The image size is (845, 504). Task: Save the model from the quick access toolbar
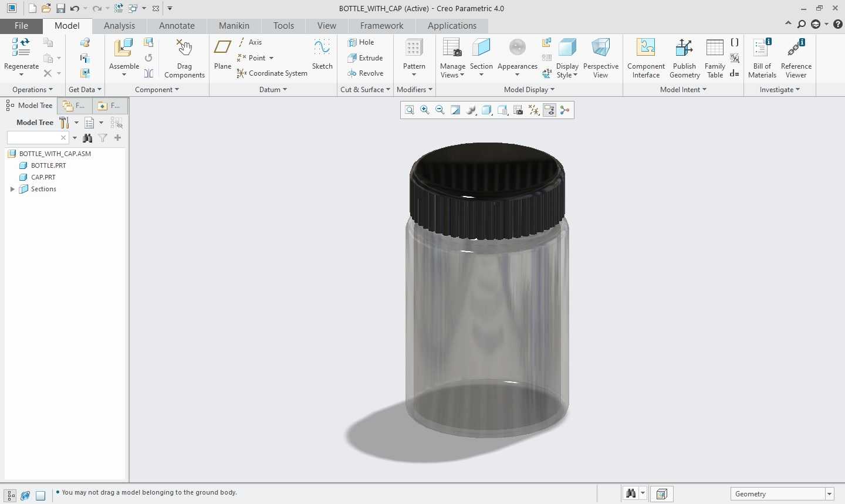(60, 8)
